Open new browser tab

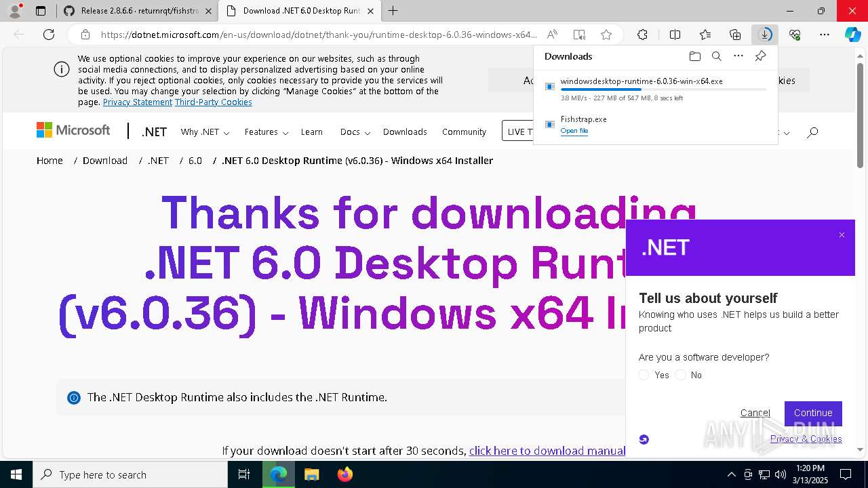point(393,11)
